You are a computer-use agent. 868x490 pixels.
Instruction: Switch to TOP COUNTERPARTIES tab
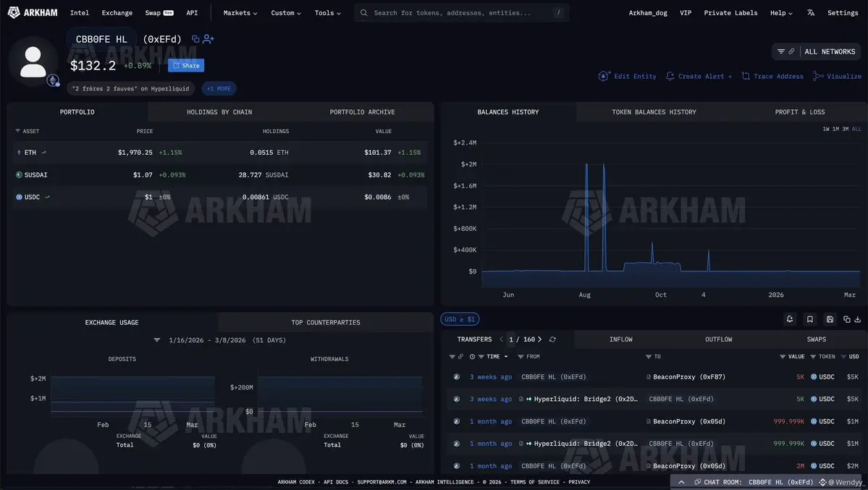pyautogui.click(x=326, y=322)
